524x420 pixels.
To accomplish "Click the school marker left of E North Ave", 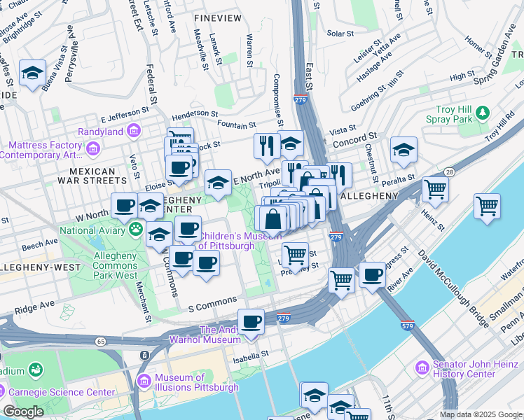I will pos(218,183).
